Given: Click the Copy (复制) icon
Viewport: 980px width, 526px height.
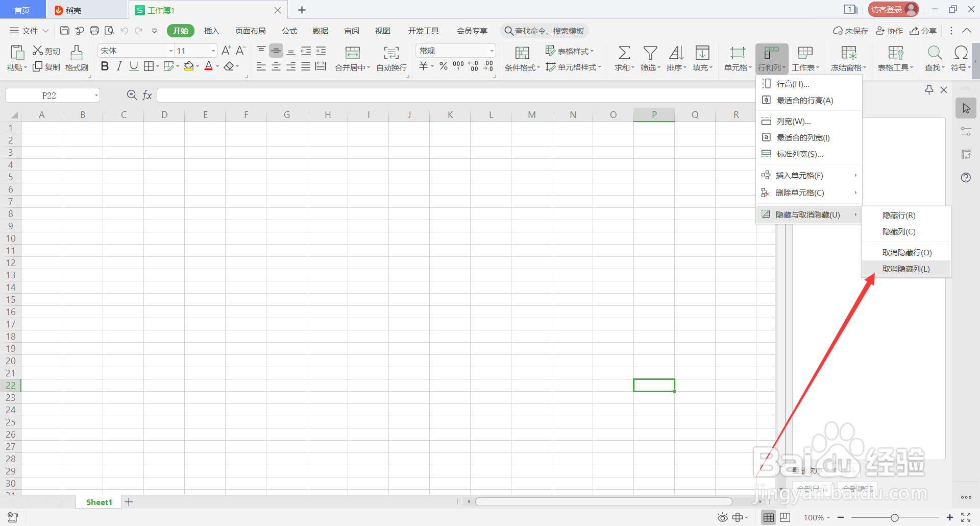Looking at the screenshot, I should (37, 67).
